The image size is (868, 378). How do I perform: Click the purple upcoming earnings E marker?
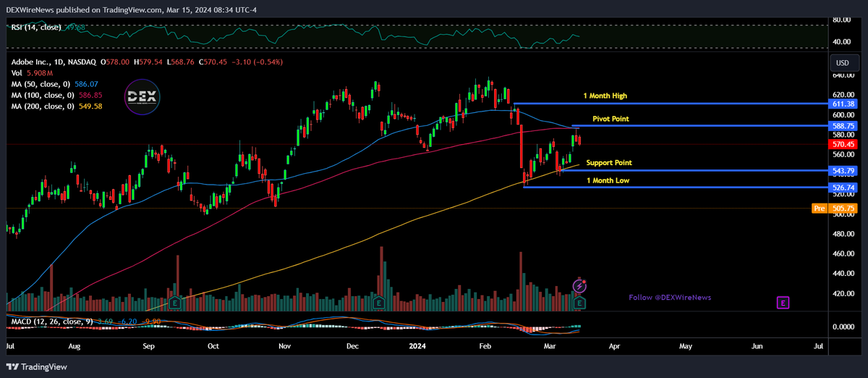782,303
